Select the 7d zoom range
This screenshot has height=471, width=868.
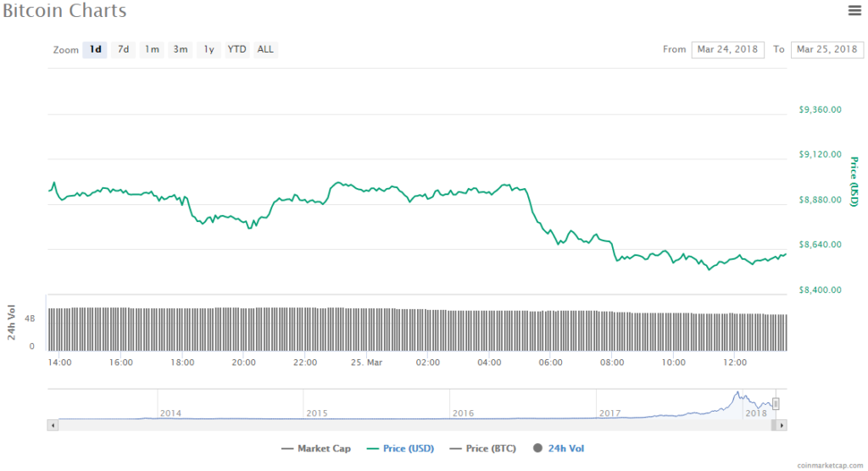123,49
